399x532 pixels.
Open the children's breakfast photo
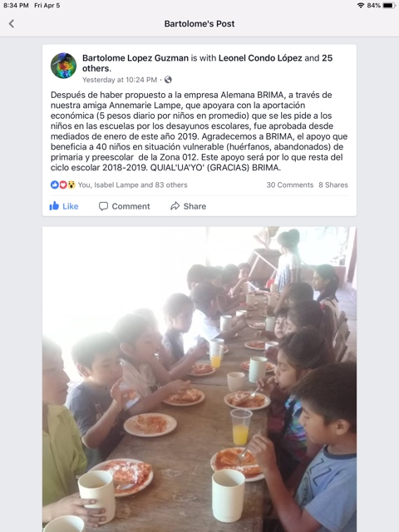199,379
